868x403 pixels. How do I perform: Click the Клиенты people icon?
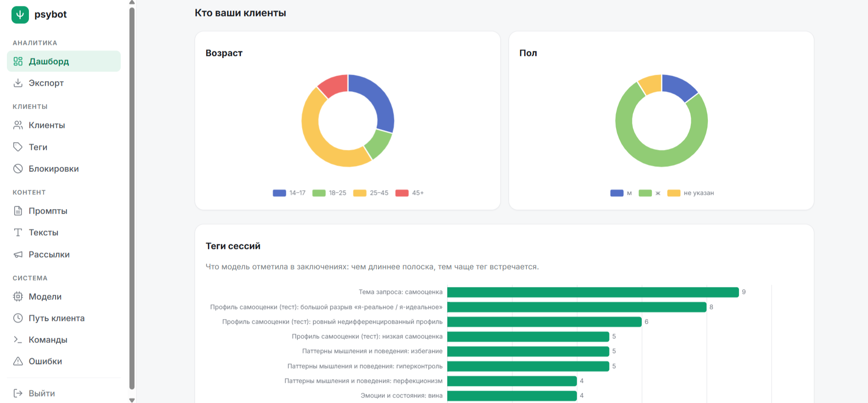pos(18,125)
